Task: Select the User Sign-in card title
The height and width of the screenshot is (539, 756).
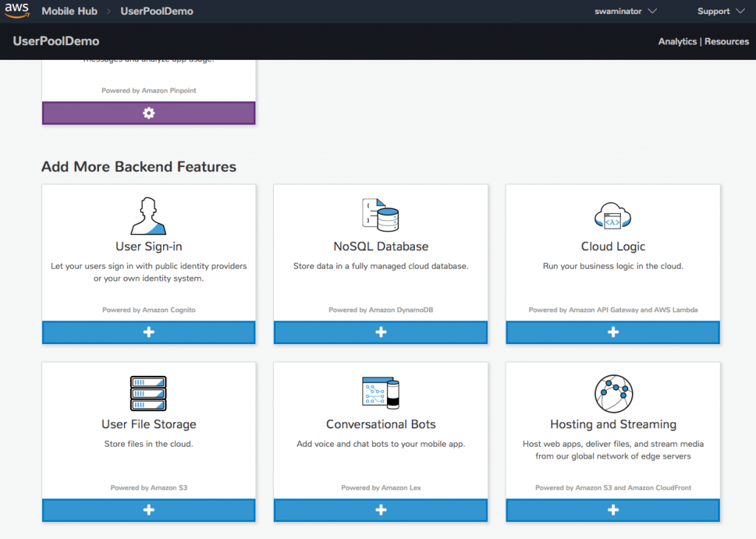Action: 148,247
